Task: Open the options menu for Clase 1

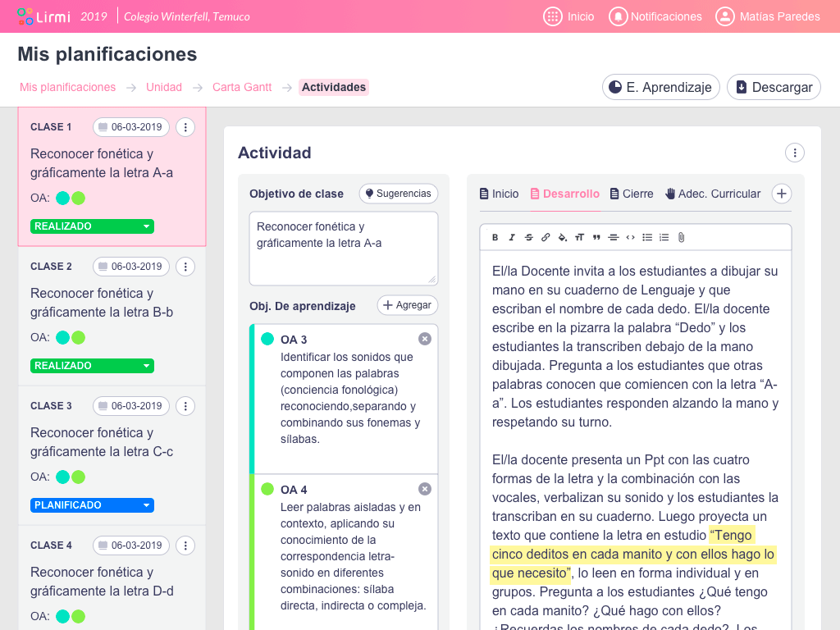Action: (x=185, y=127)
